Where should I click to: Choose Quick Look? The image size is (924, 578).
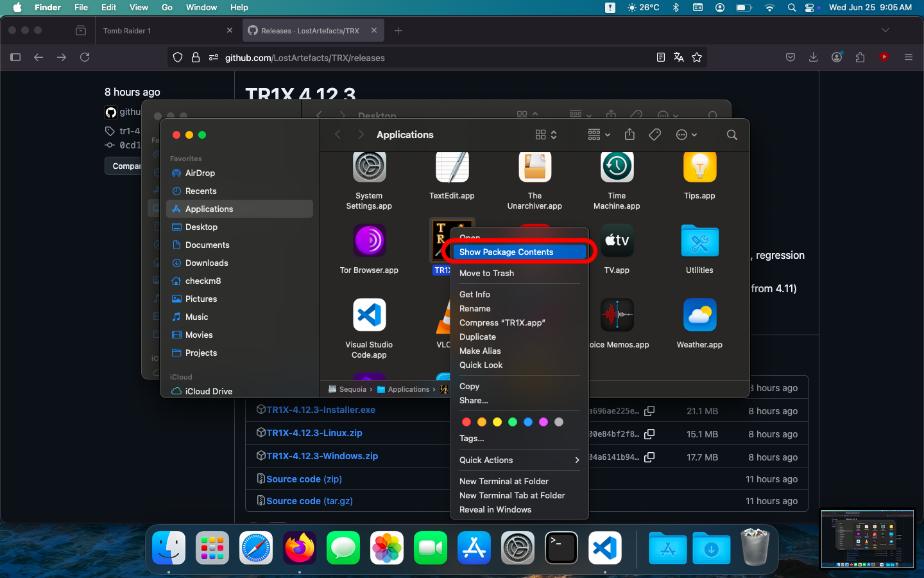point(520,365)
